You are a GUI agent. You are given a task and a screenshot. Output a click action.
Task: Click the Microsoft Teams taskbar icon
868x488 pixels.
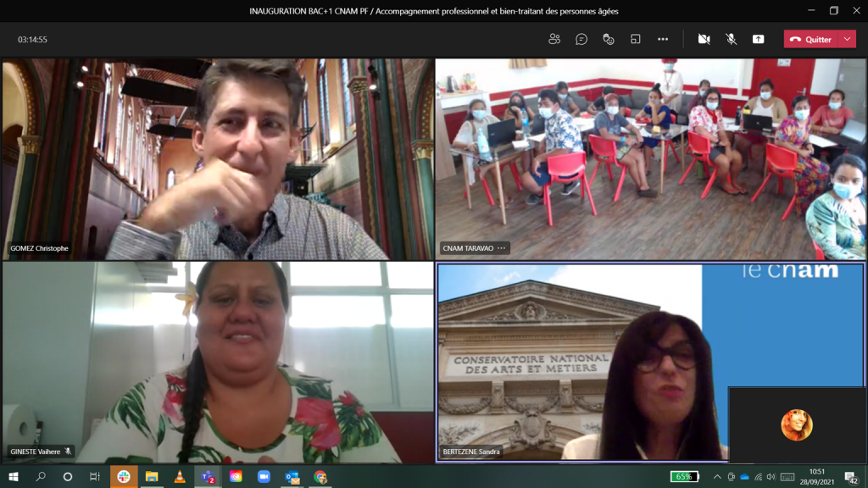tap(209, 476)
